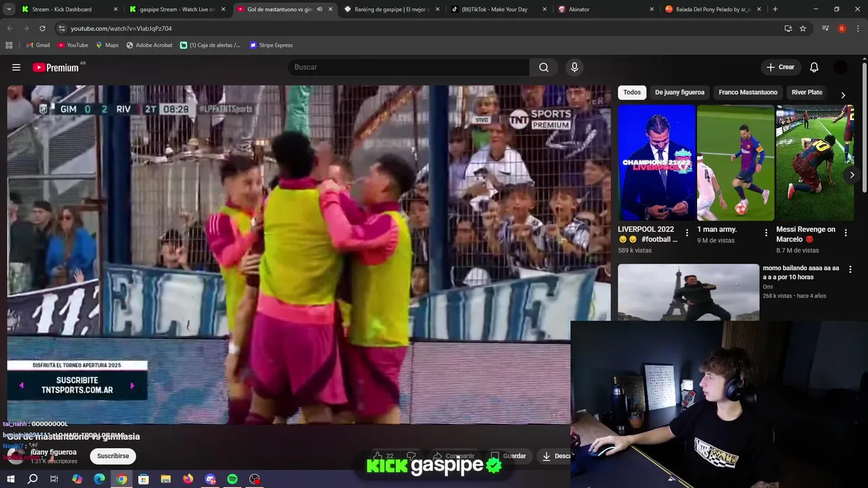Open the tab search dropdown arrow
This screenshot has height=488, width=868.
click(x=9, y=9)
